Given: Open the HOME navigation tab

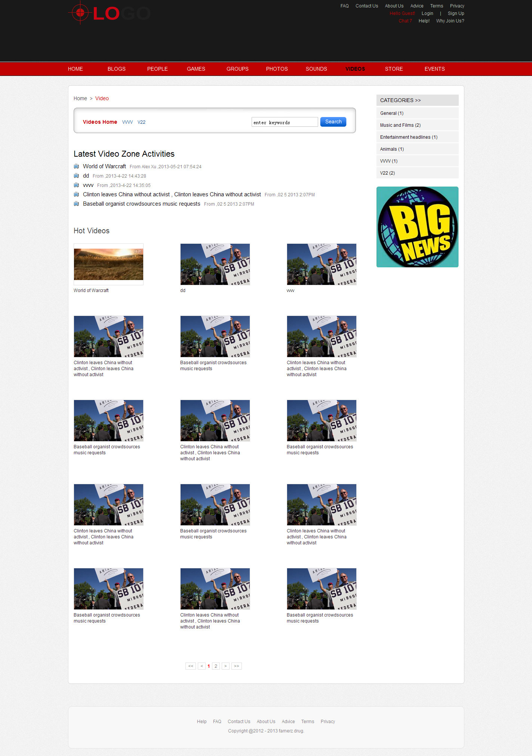Looking at the screenshot, I should point(76,69).
